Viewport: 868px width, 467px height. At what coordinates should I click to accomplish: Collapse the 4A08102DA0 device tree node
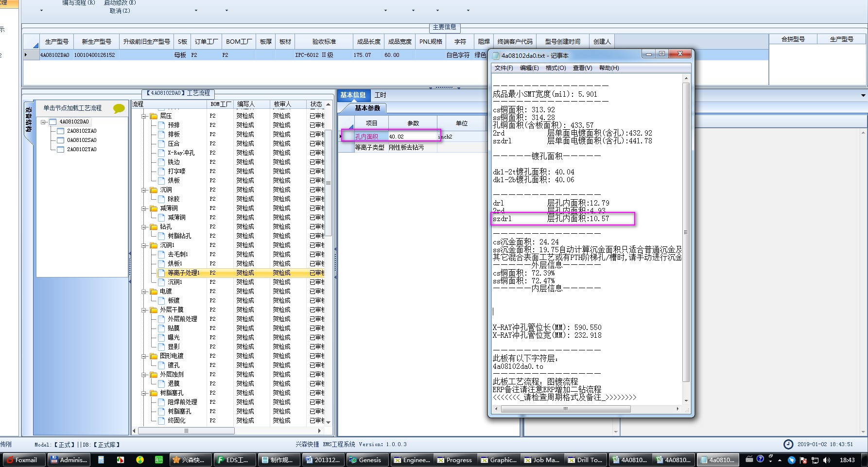[44, 122]
